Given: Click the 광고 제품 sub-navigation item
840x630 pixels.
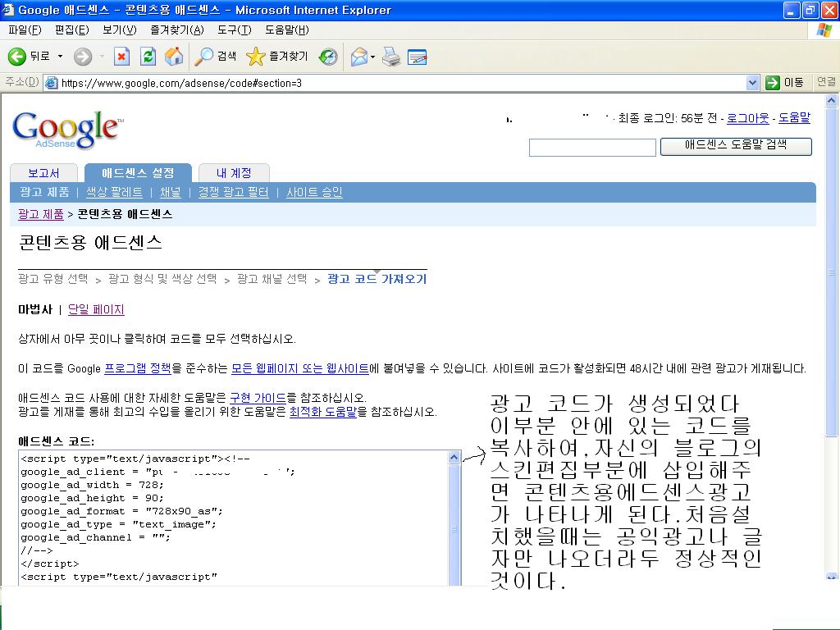Looking at the screenshot, I should click(44, 192).
